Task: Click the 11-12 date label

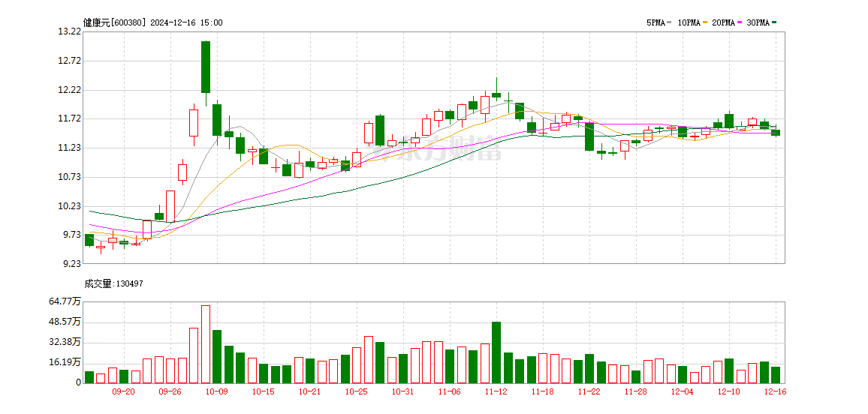Action: tap(496, 391)
